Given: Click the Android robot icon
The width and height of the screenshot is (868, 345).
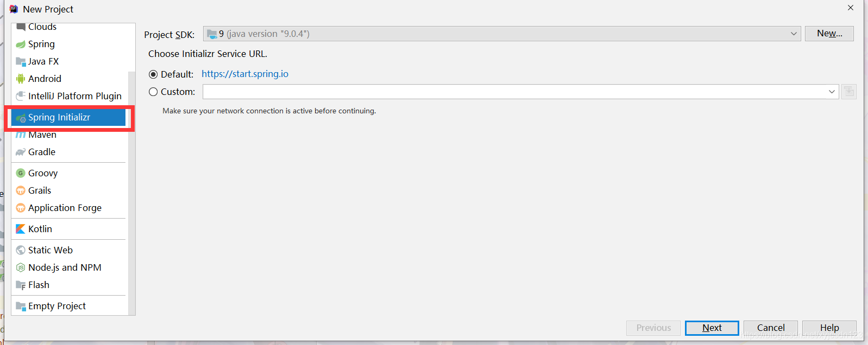Looking at the screenshot, I should click(x=21, y=79).
